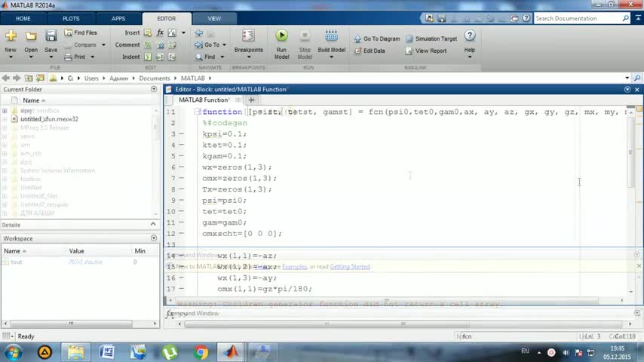Switch to the PLOTS tab
The height and width of the screenshot is (362, 644).
coord(71,19)
